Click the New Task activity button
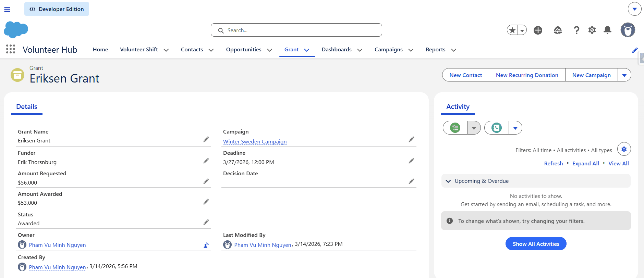Screen dimensions: 644x278 coord(455,128)
